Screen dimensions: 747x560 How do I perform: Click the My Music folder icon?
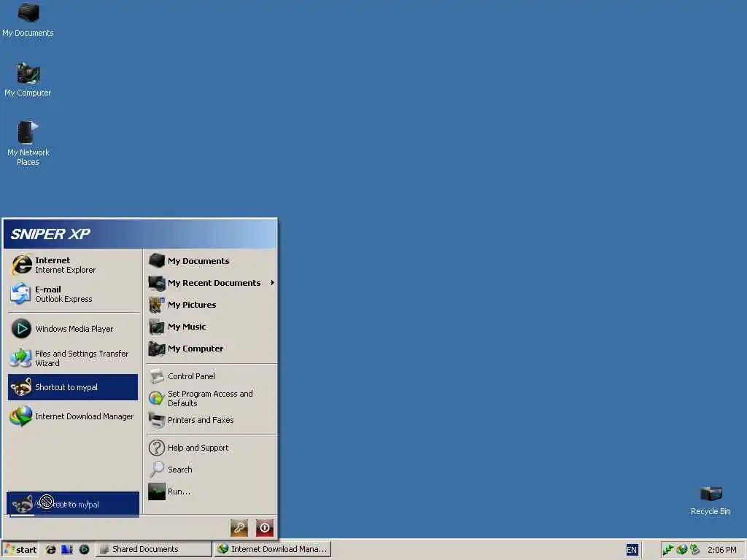pyautogui.click(x=157, y=327)
